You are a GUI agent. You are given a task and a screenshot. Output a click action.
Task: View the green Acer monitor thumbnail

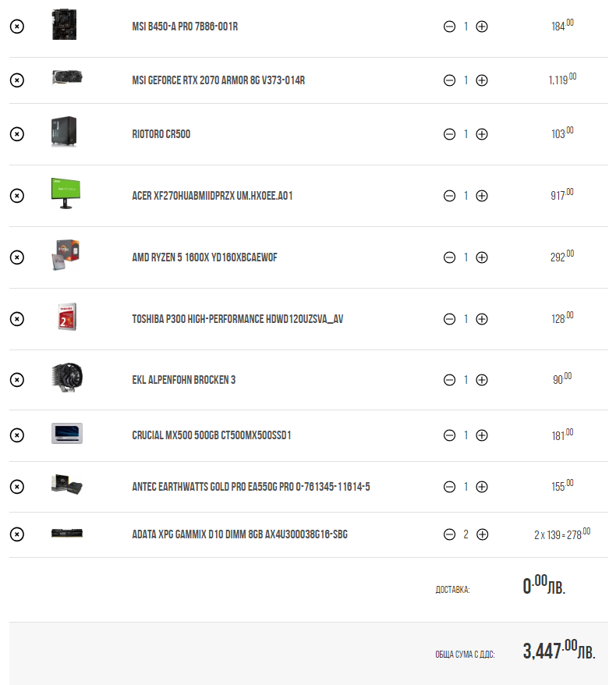pyautogui.click(x=66, y=193)
